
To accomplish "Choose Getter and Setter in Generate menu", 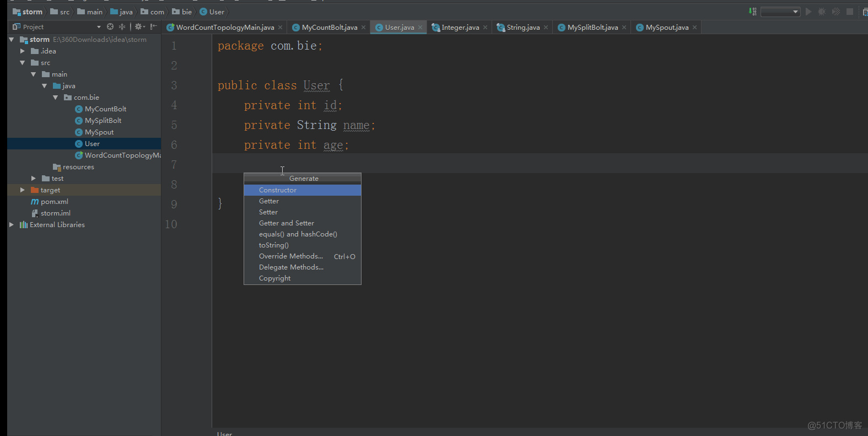I will (x=303, y=223).
